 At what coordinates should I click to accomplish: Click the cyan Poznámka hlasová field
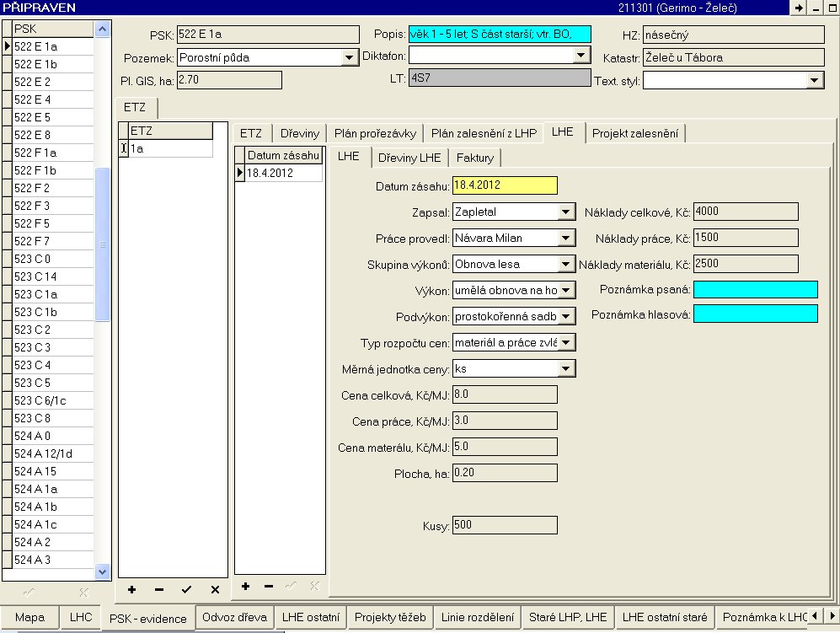pos(756,314)
